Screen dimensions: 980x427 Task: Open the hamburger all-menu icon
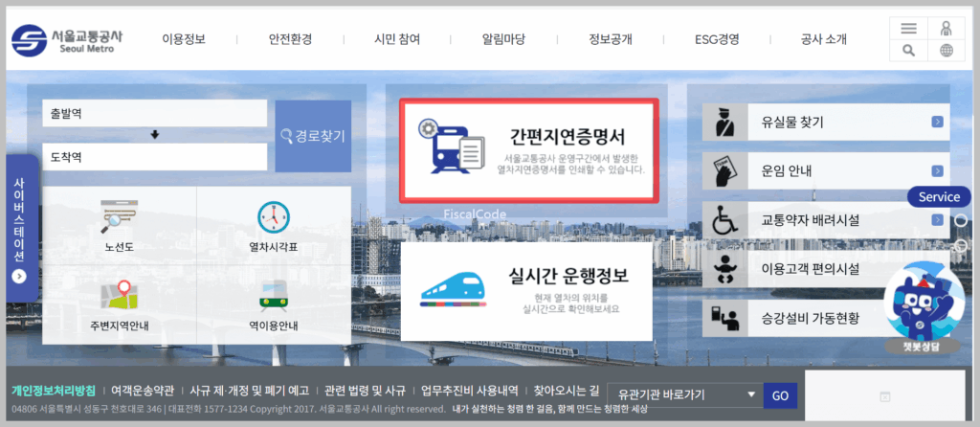pyautogui.click(x=908, y=28)
